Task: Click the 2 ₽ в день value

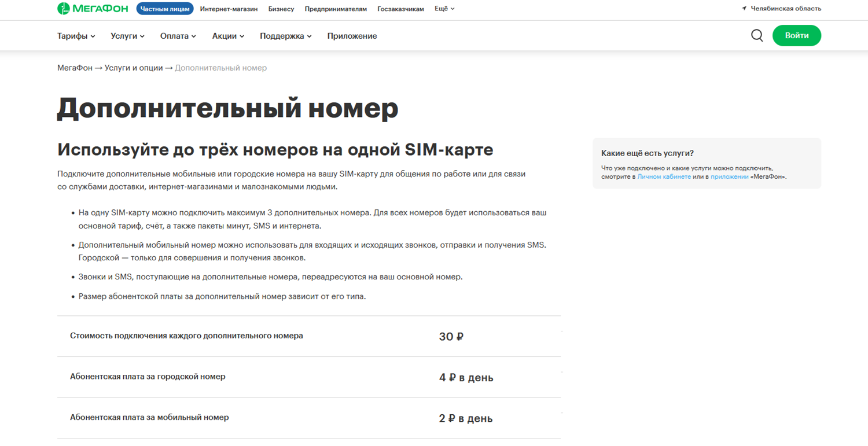Action: [466, 418]
